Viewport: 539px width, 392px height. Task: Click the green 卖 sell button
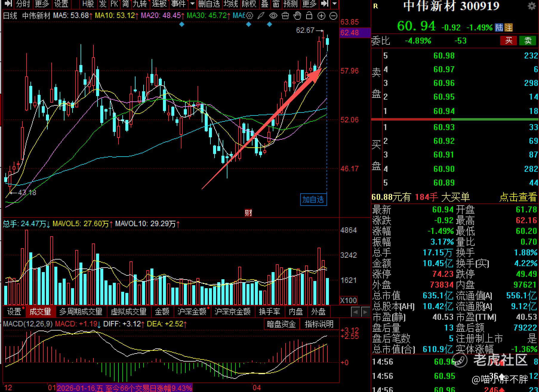528,41
